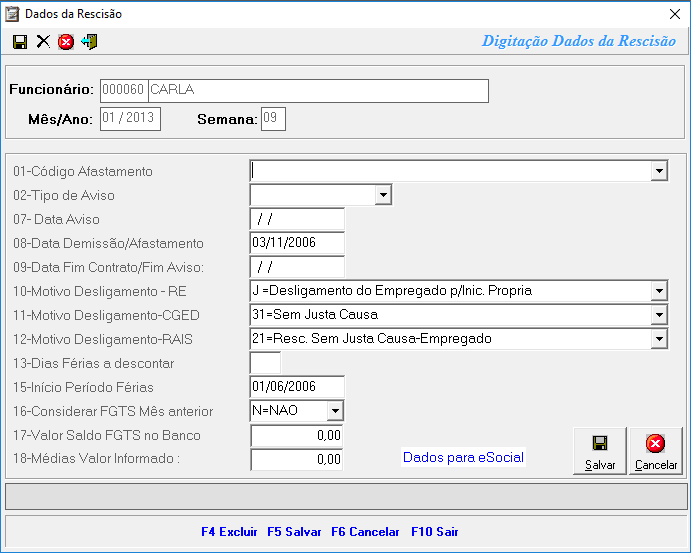Expand the Considerar FGTS Mês anterior dropdown
This screenshot has width=691, height=553.
click(335, 411)
